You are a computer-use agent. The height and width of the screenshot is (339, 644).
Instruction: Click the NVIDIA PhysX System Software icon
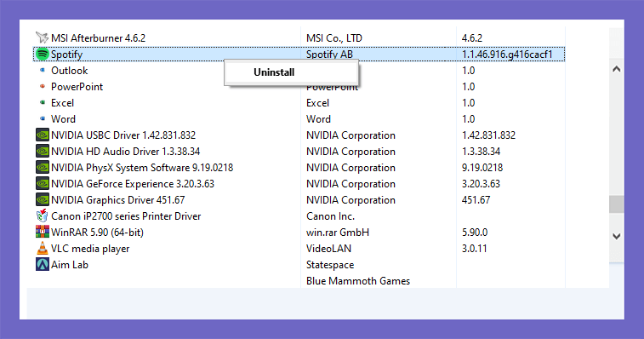point(42,168)
